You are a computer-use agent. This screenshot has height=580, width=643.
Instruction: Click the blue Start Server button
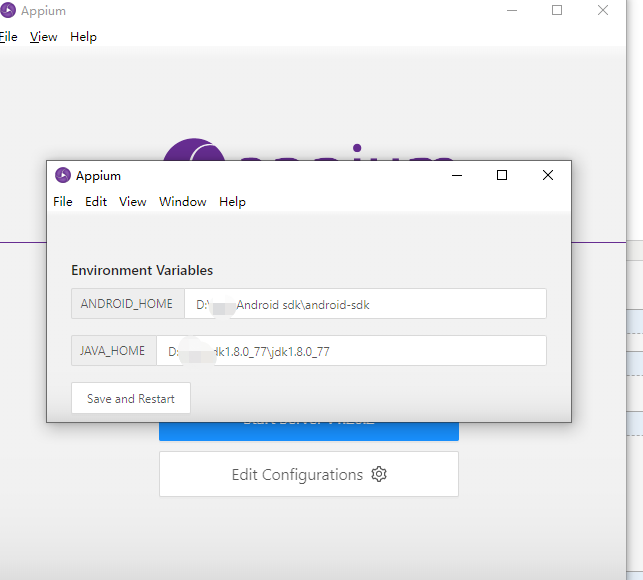(309, 431)
